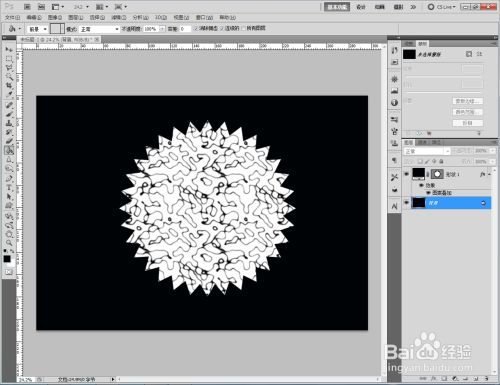The width and height of the screenshot is (500, 385).
Task: Select the Zoom tool in toolbox
Action: (x=9, y=243)
